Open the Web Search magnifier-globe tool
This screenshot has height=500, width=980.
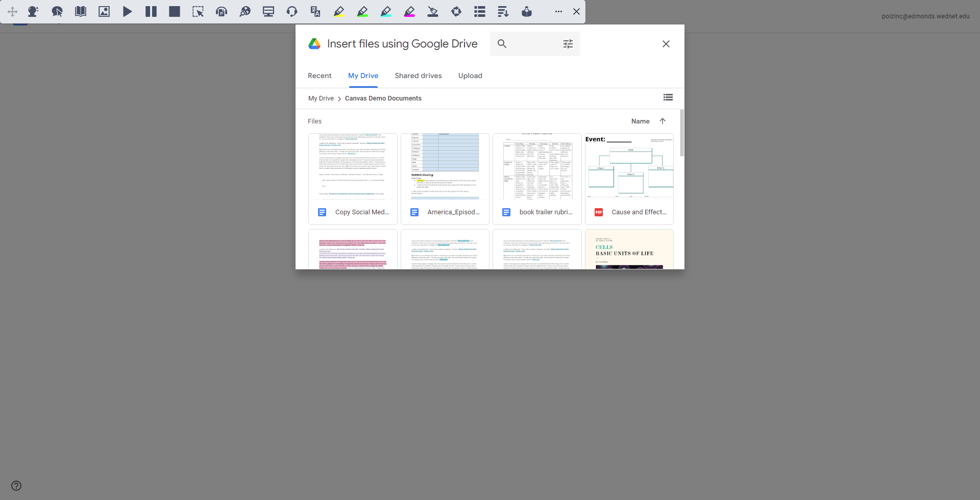pyautogui.click(x=245, y=11)
